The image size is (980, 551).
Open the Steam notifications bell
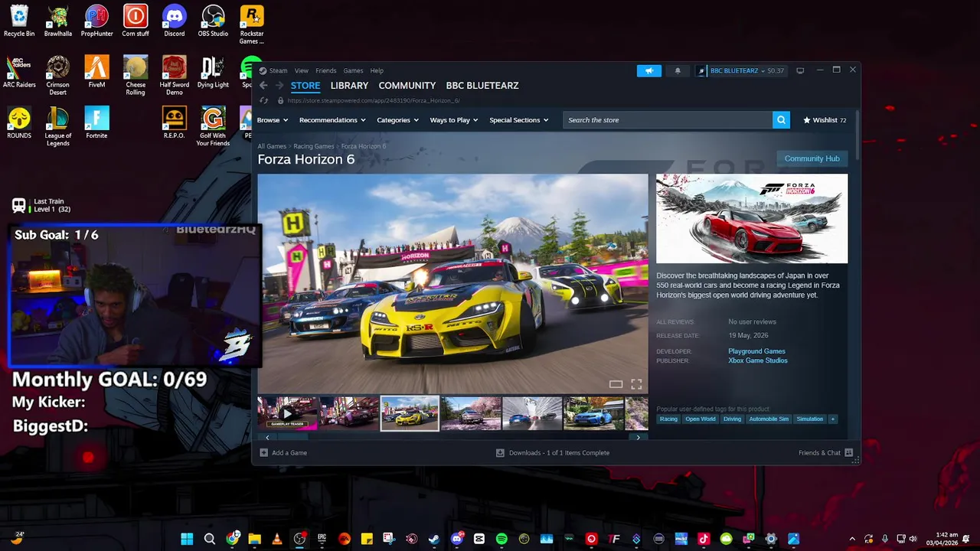(678, 70)
